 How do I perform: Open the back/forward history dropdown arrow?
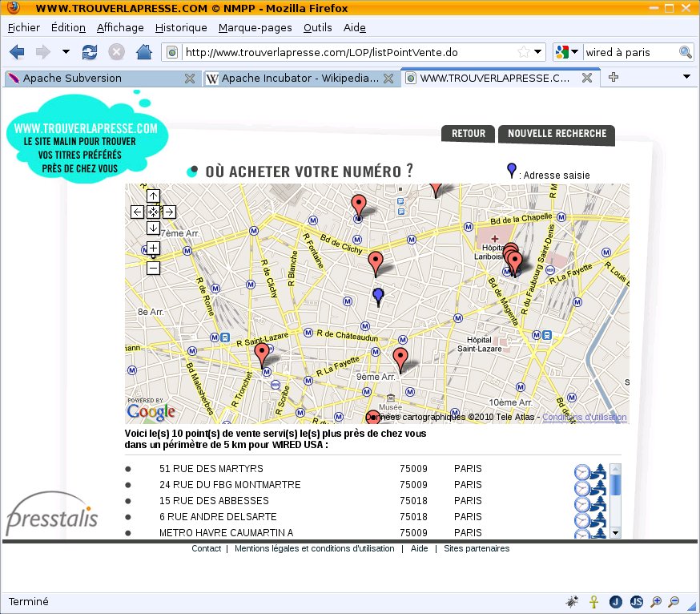coord(66,52)
